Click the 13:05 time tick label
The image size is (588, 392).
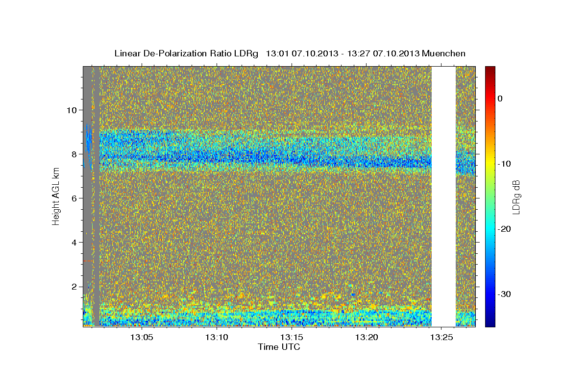(x=142, y=338)
